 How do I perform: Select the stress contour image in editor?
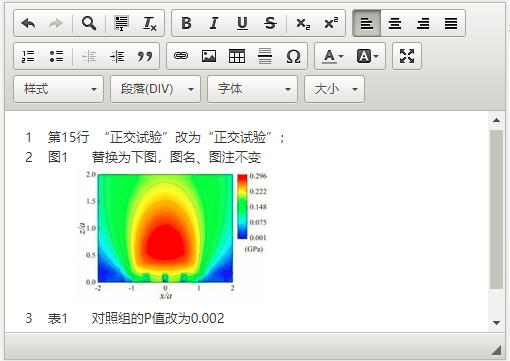click(x=173, y=235)
